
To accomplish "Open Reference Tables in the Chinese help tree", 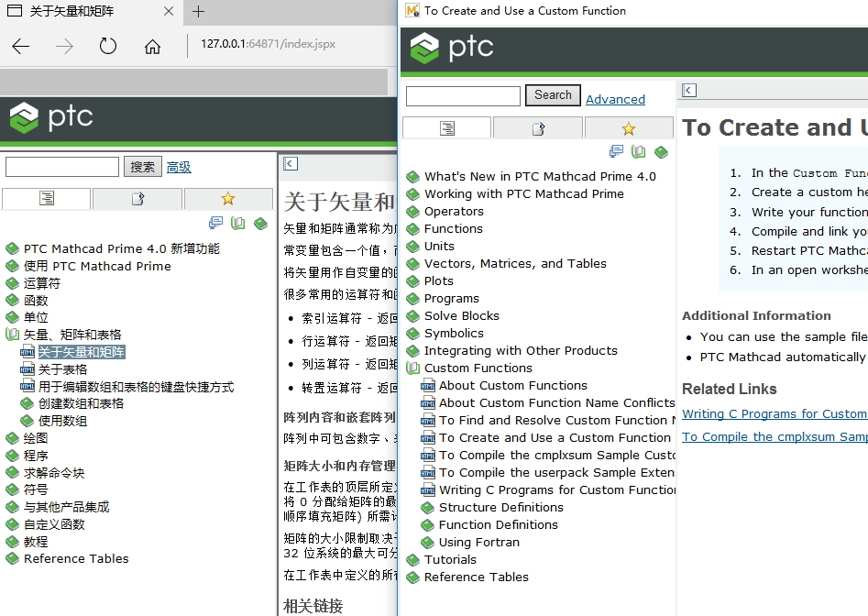I will click(x=76, y=559).
